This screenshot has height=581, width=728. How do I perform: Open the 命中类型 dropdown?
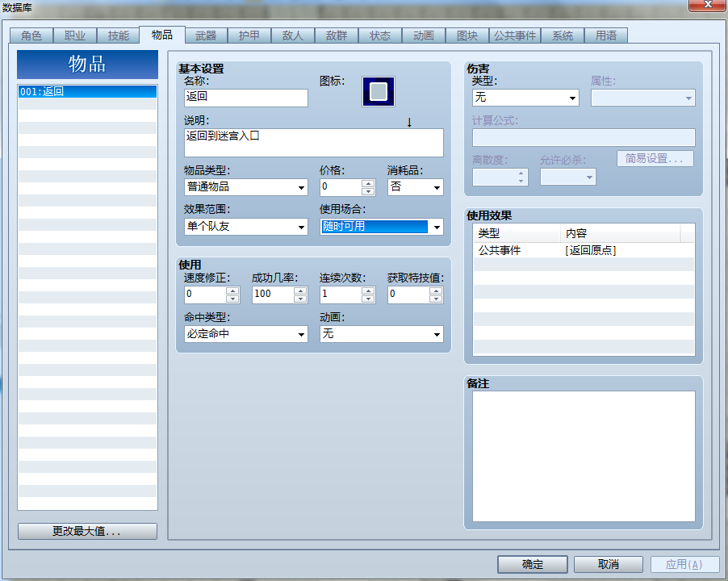click(245, 334)
